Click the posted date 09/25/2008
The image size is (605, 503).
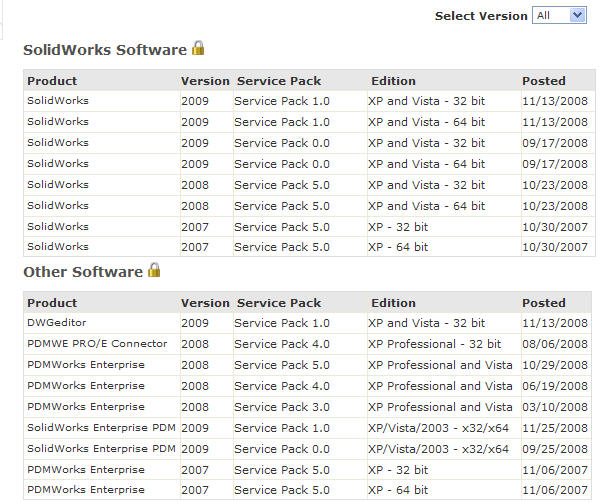click(x=555, y=449)
